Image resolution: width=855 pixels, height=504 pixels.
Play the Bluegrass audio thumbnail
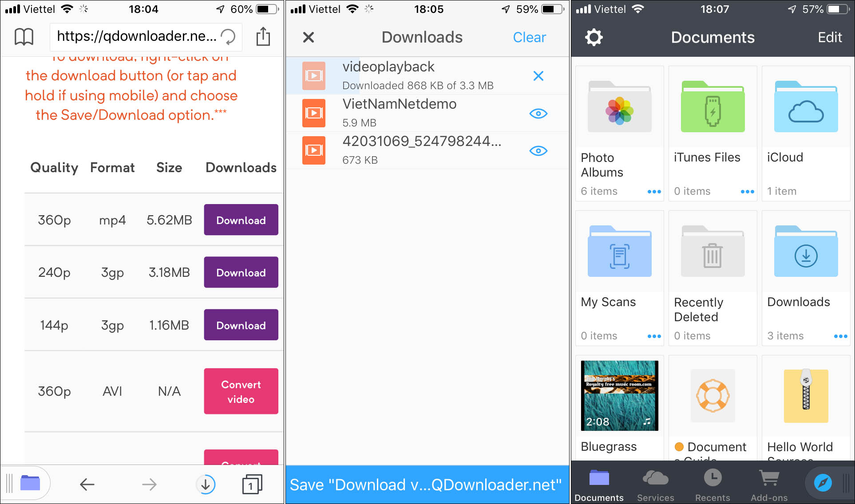pos(620,396)
